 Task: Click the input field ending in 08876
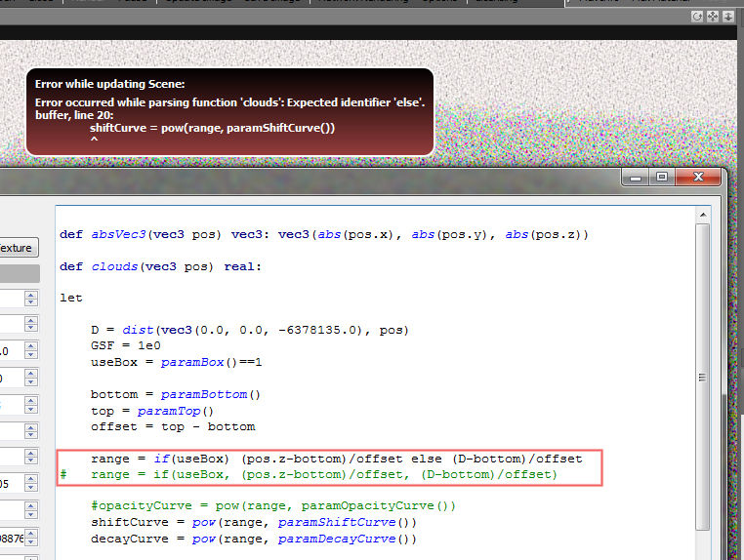pos(10,536)
